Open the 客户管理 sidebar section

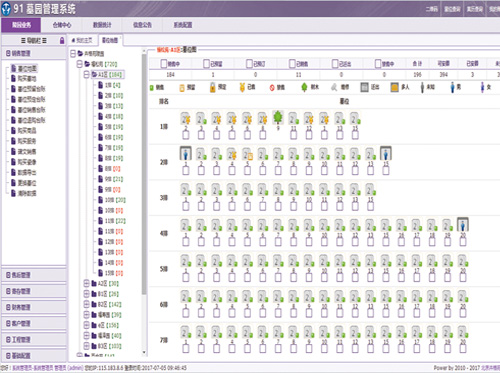(34, 323)
